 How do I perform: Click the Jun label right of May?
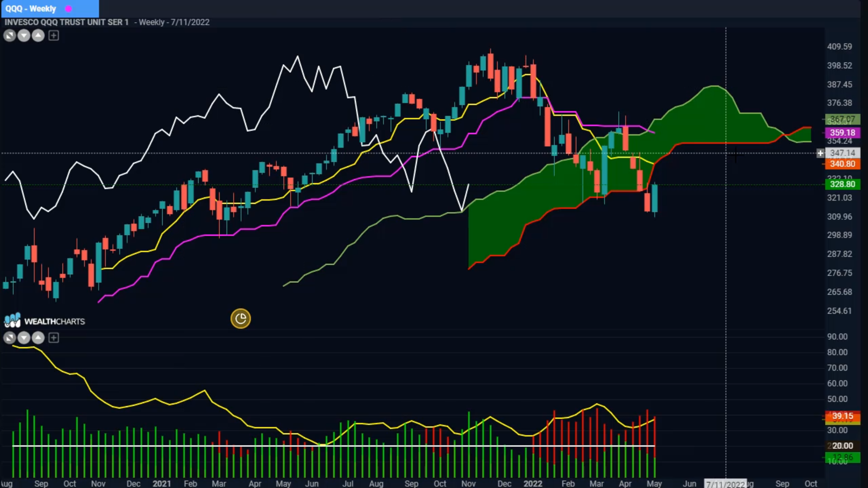689,483
